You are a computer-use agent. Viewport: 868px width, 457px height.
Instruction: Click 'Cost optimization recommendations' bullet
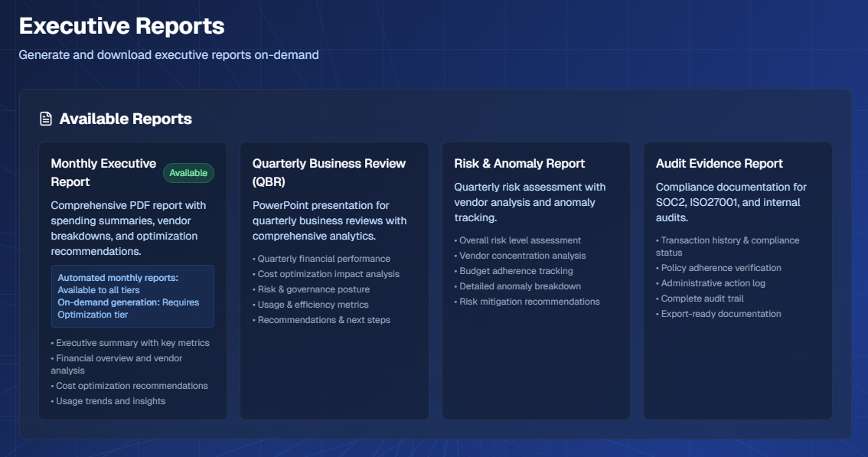(x=129, y=386)
